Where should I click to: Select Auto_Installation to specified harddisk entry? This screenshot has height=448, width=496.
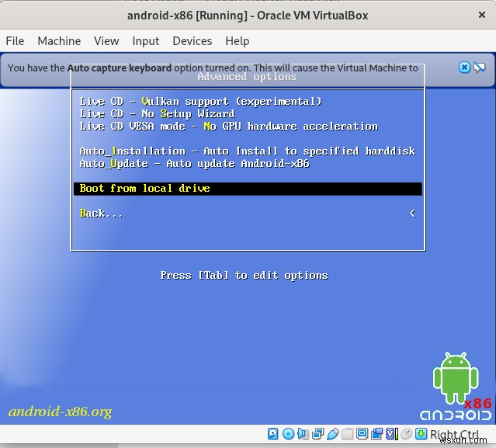[x=248, y=151]
